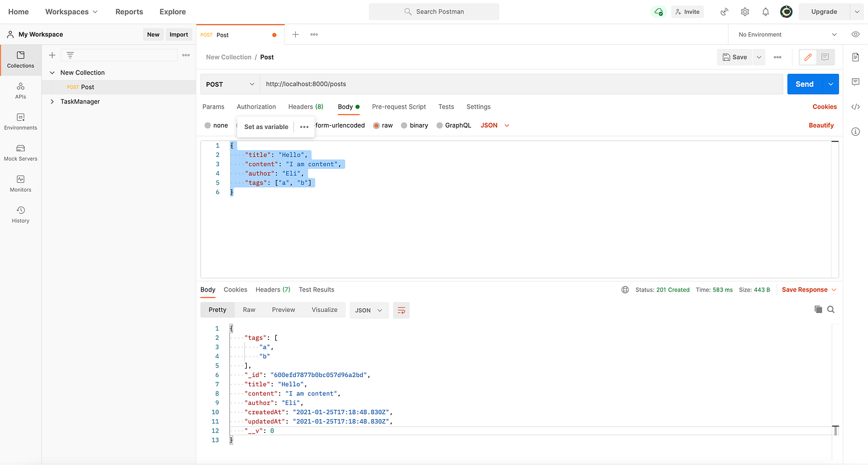Switch body type to form-urlencoded
The height and width of the screenshot is (465, 868).
(340, 125)
